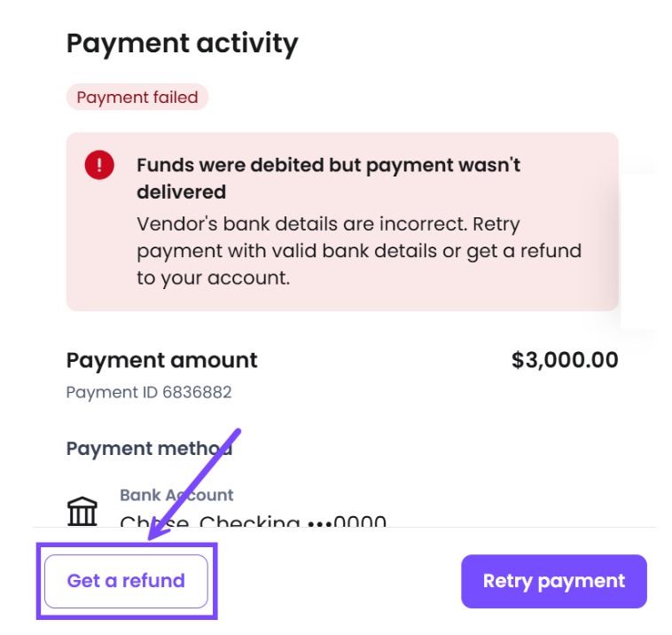Click the Chase Checking account entry
The width and height of the screenshot is (672, 635).
(253, 521)
